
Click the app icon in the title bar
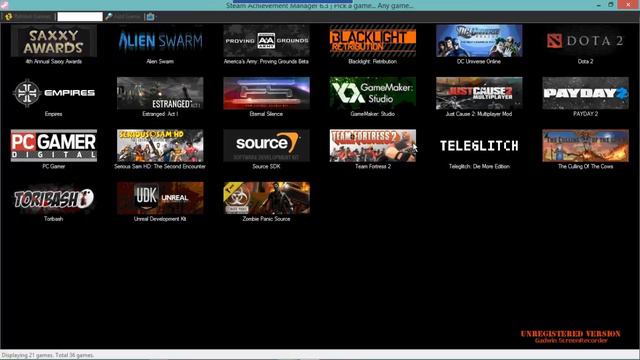(4, 5)
